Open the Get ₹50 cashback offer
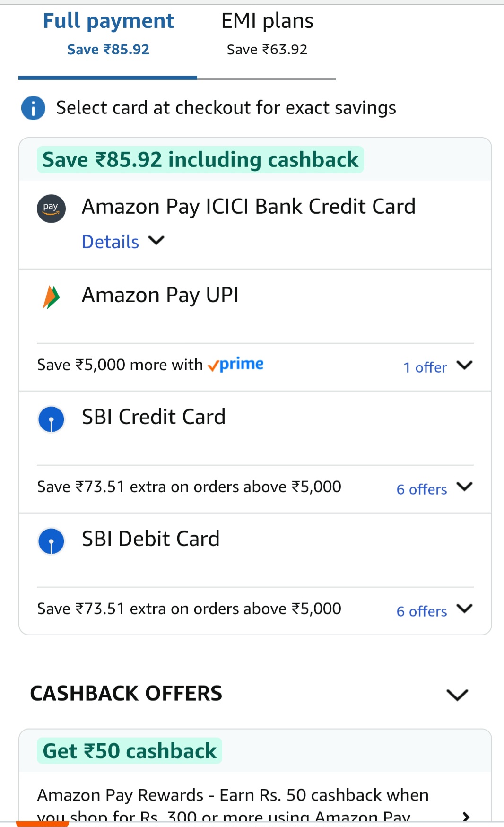504x827 pixels. (130, 751)
